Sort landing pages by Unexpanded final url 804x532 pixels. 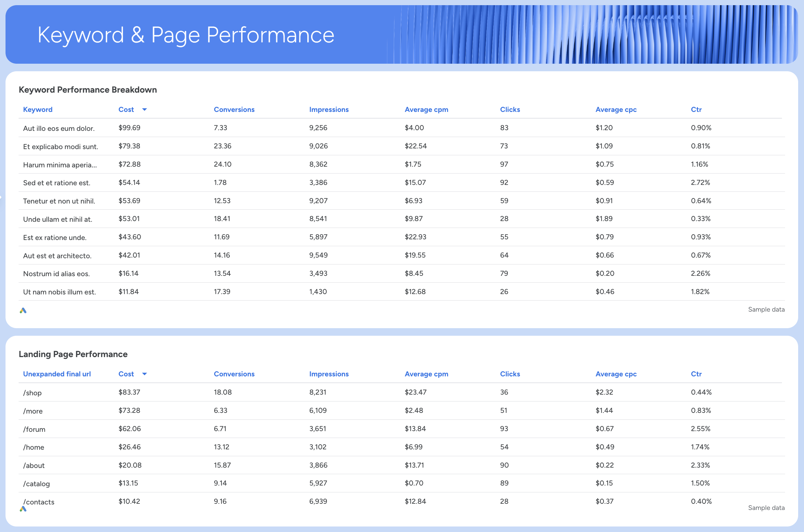56,374
